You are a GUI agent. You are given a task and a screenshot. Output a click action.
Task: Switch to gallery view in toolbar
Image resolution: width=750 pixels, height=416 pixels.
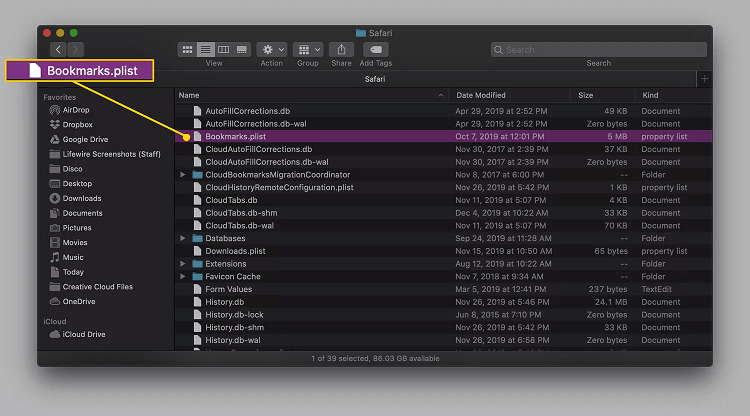tap(241, 49)
